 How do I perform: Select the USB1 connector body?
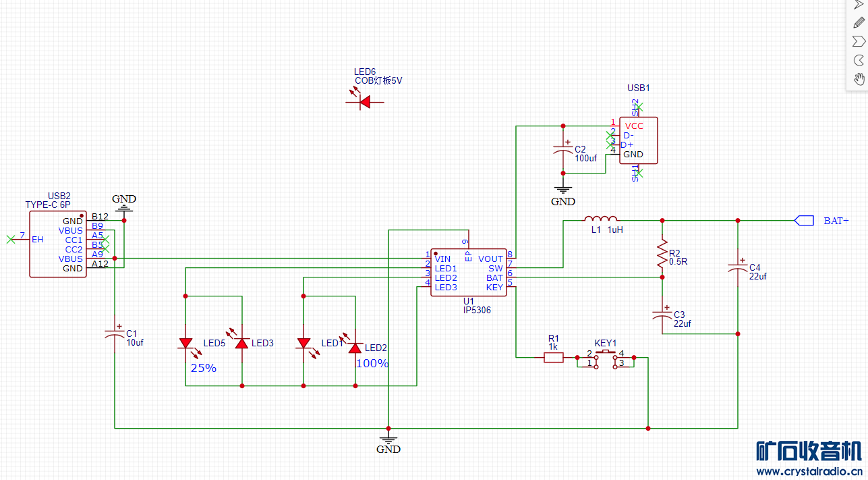pyautogui.click(x=638, y=140)
